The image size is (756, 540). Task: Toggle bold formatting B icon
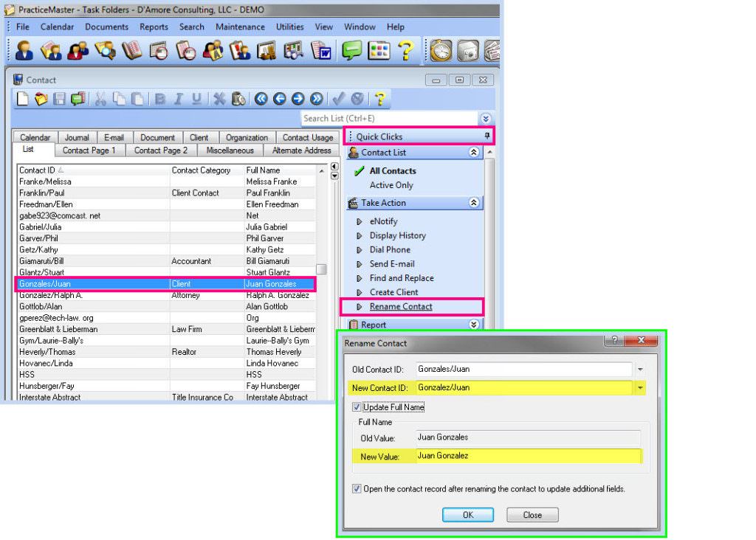160,99
